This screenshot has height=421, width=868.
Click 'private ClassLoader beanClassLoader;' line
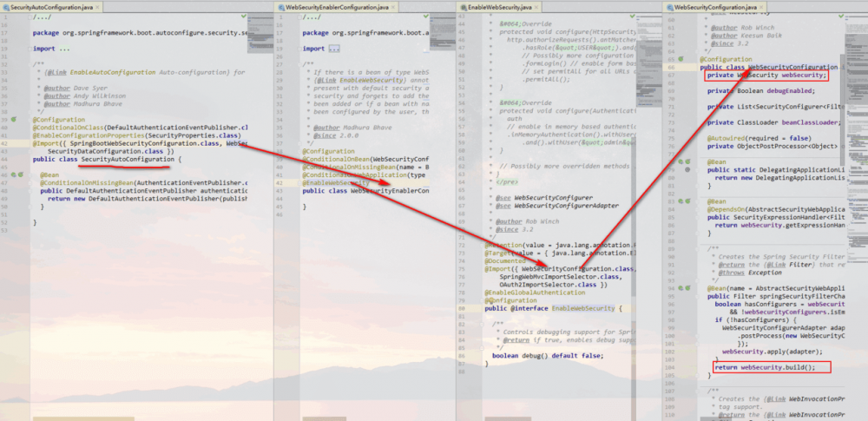pos(774,122)
